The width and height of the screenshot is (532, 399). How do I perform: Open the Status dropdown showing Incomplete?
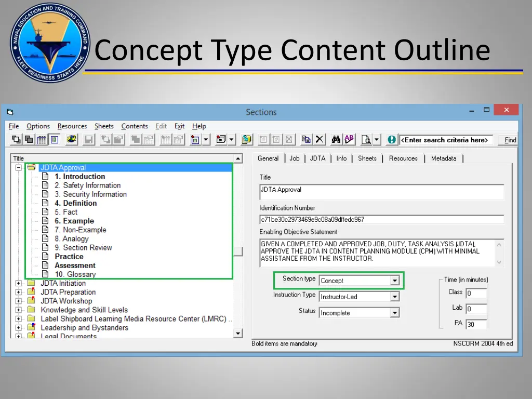(395, 313)
